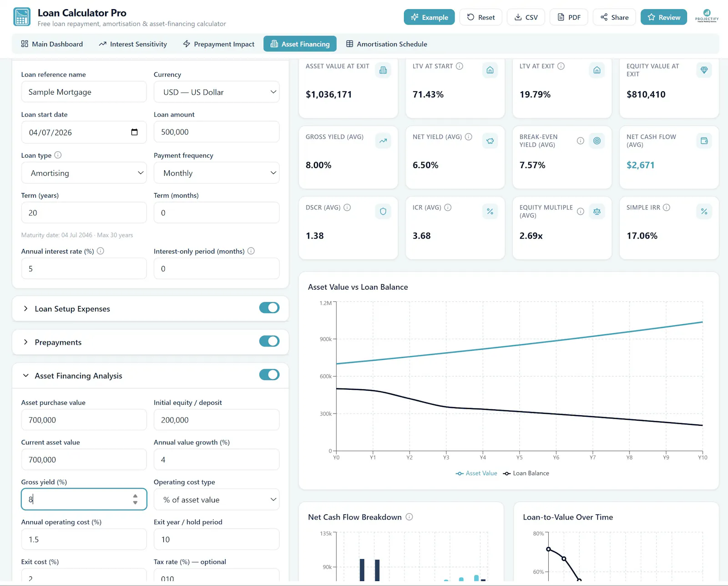Show info for LTV at Exit
This screenshot has width=728, height=586.
point(561,66)
